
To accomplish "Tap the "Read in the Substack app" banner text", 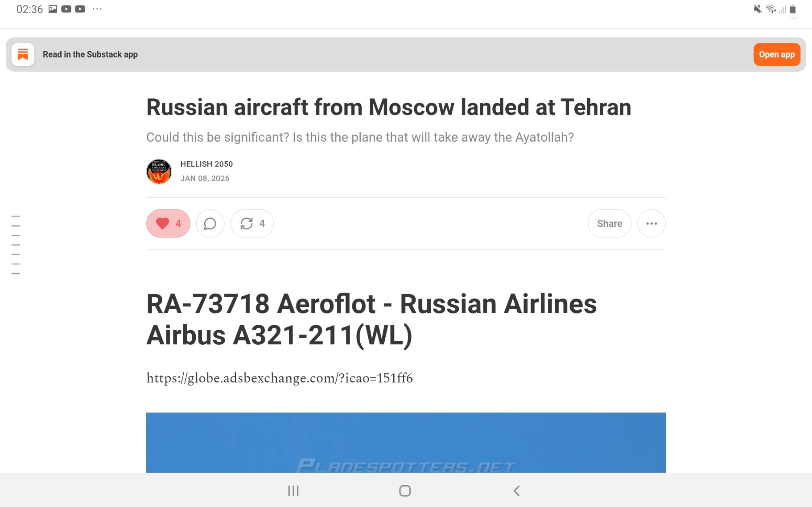I will coord(90,54).
